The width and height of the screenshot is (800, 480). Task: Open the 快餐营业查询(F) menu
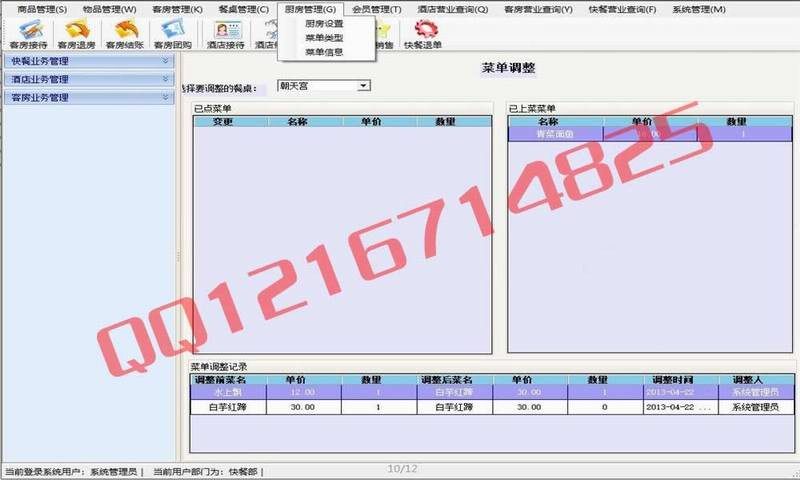pos(622,9)
